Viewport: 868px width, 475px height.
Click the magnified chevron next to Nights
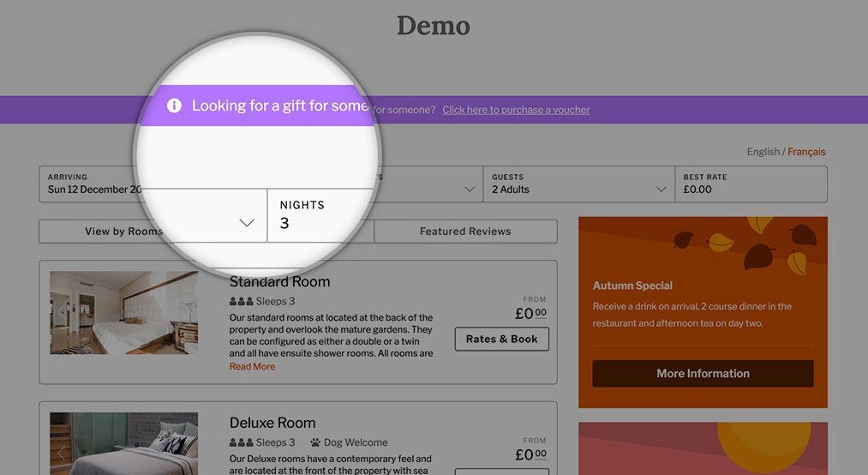click(247, 223)
